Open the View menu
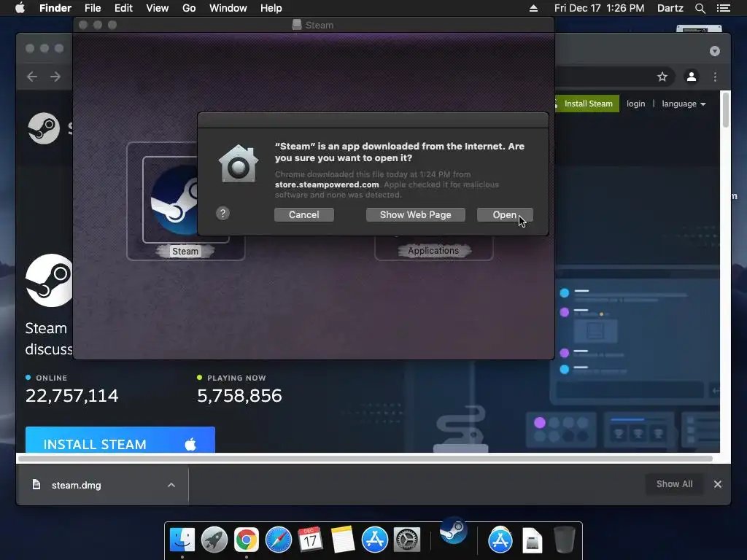This screenshot has height=560, width=747. pos(158,8)
